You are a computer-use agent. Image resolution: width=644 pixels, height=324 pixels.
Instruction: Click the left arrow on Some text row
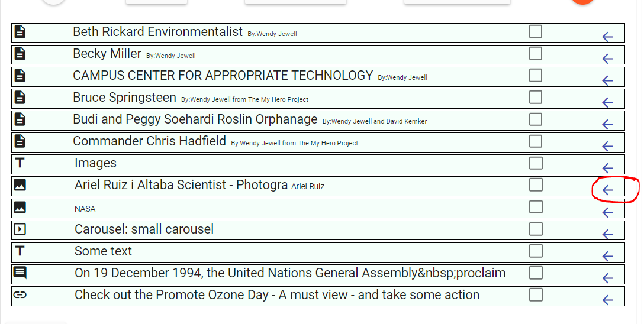tap(607, 256)
